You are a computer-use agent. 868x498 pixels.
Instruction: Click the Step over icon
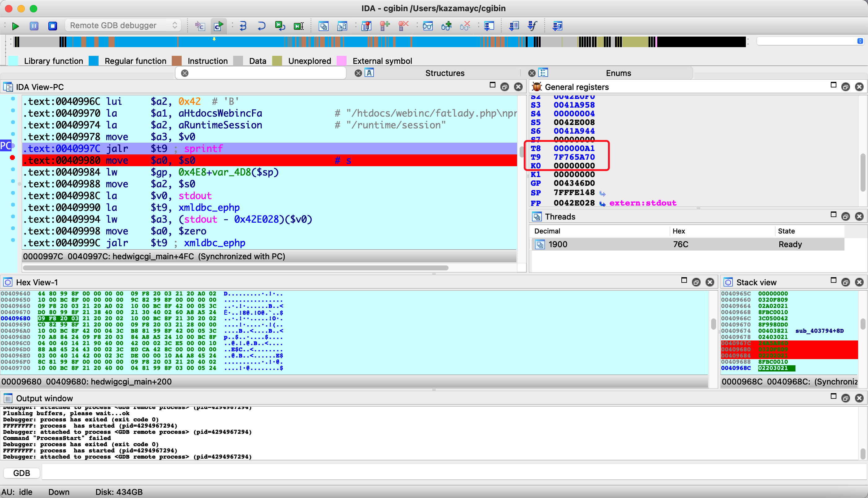(261, 26)
